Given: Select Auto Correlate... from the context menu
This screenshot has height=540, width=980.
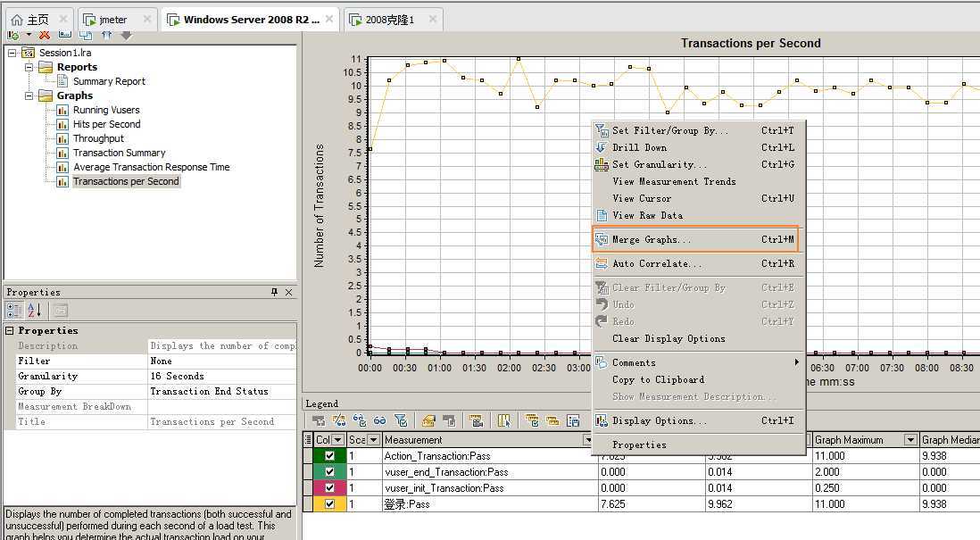Looking at the screenshot, I should 697,263.
